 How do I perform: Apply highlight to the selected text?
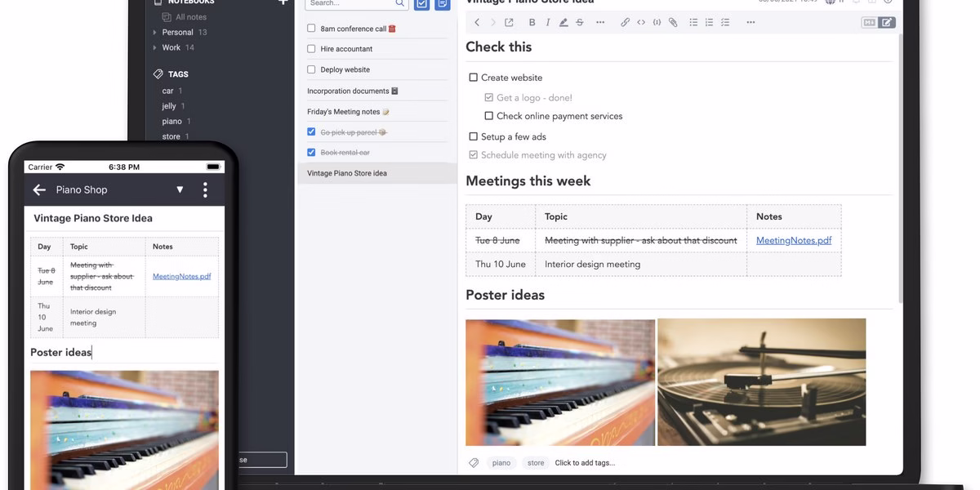click(563, 22)
